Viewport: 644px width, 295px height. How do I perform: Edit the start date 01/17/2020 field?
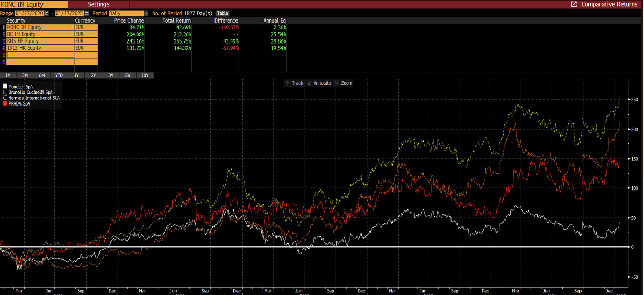point(30,13)
